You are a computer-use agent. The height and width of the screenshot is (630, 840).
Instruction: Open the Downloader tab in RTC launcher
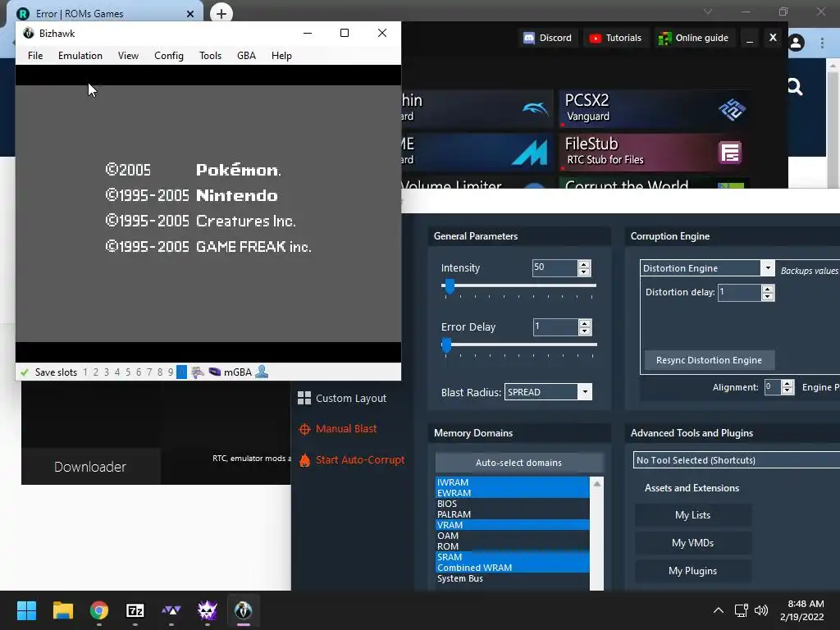click(x=90, y=467)
